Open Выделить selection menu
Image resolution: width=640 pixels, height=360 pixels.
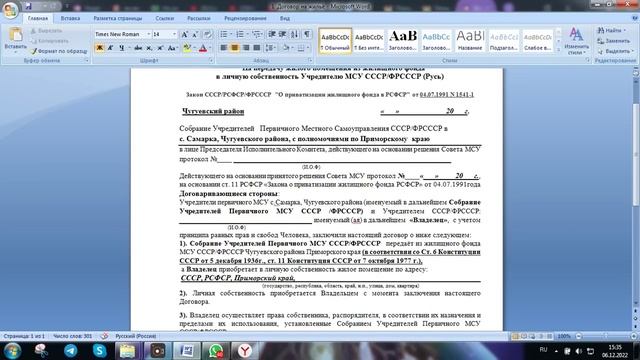[616, 51]
